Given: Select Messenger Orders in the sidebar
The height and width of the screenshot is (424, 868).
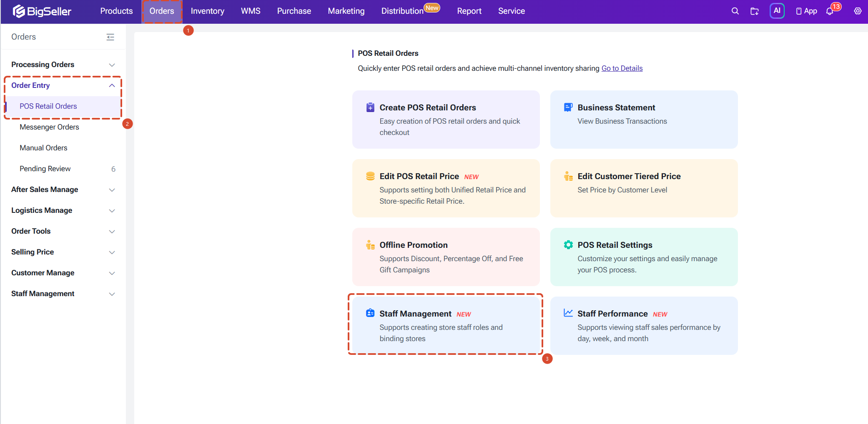Looking at the screenshot, I should click(x=49, y=127).
